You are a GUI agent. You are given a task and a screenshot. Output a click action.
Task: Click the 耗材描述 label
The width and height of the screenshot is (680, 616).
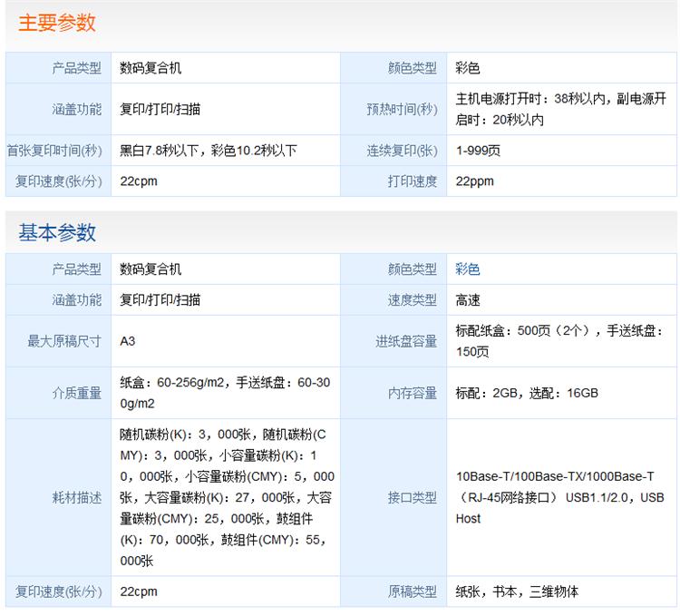tap(77, 497)
